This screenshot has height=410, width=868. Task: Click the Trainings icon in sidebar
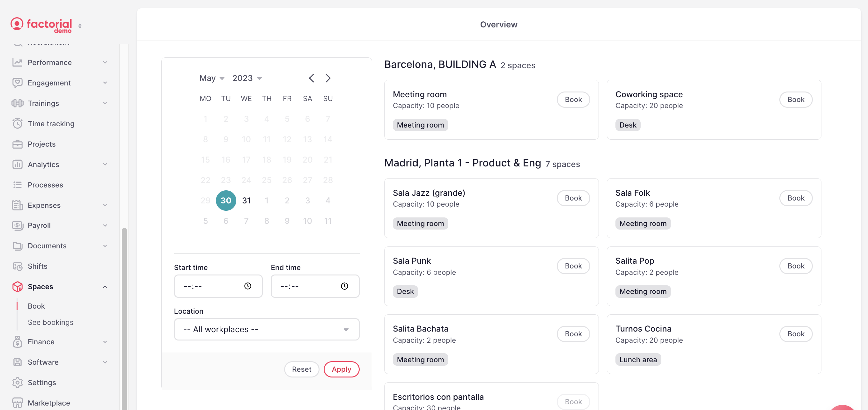(x=17, y=103)
